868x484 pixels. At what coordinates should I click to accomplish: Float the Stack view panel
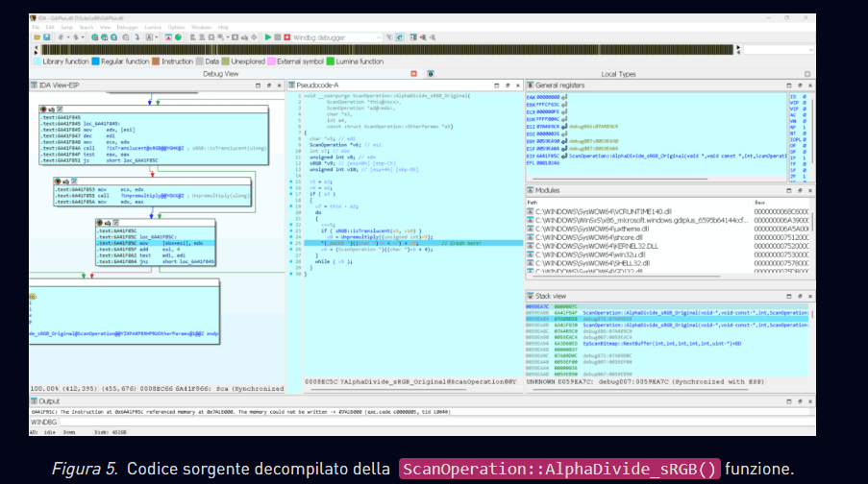800,297
